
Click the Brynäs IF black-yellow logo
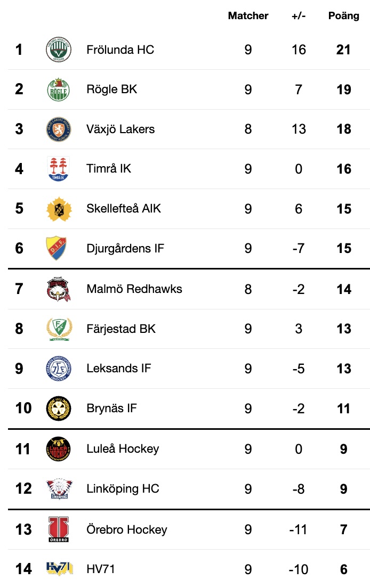(x=59, y=409)
